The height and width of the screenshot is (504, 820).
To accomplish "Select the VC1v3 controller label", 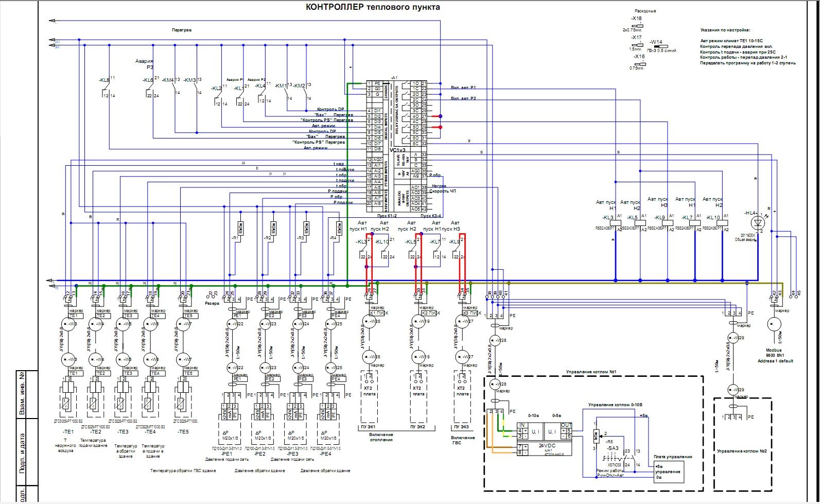I will (397, 150).
